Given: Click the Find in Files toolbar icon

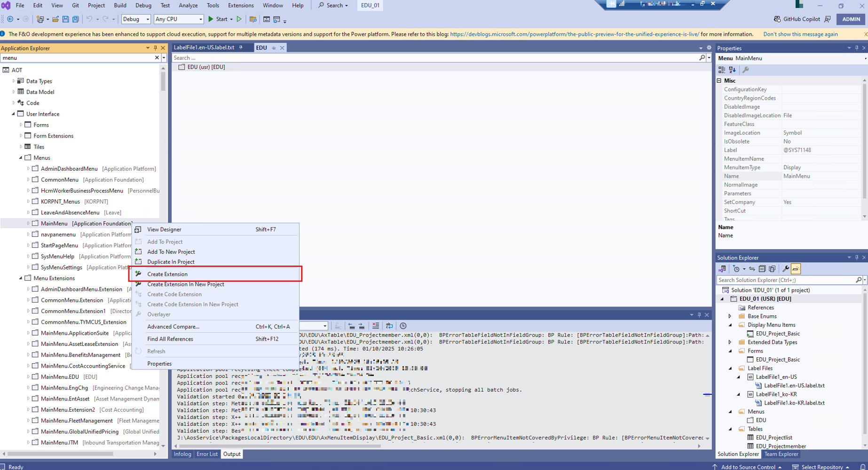Looking at the screenshot, I should [x=253, y=19].
